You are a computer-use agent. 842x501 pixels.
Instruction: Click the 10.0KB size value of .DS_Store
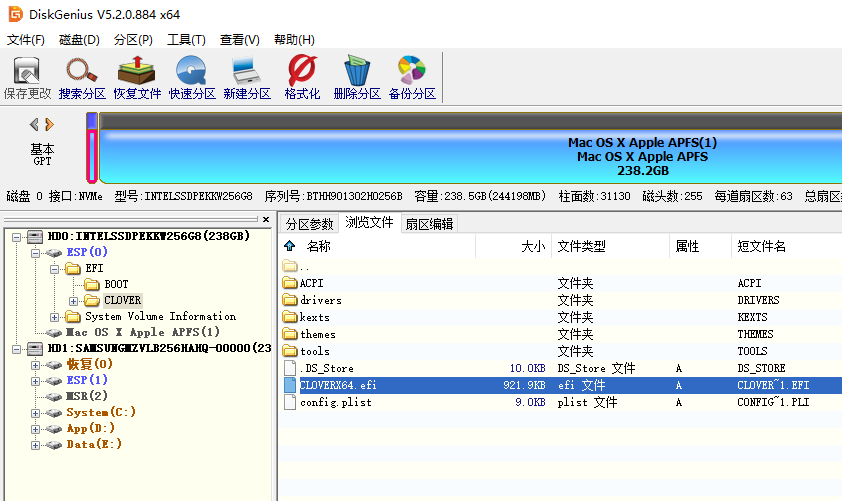pos(527,368)
